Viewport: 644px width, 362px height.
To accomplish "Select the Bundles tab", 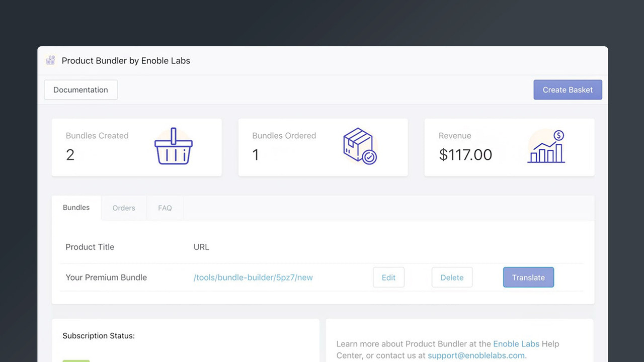I will pyautogui.click(x=76, y=207).
